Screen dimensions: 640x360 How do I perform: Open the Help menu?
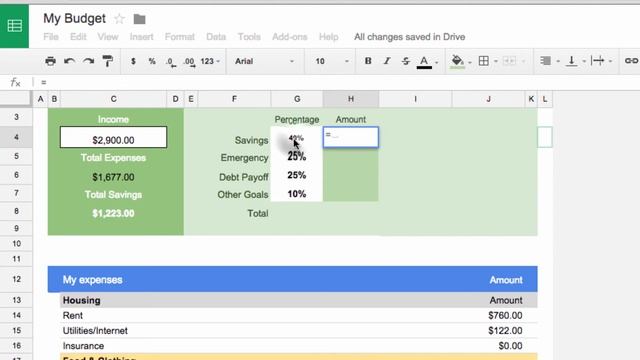[x=329, y=37]
